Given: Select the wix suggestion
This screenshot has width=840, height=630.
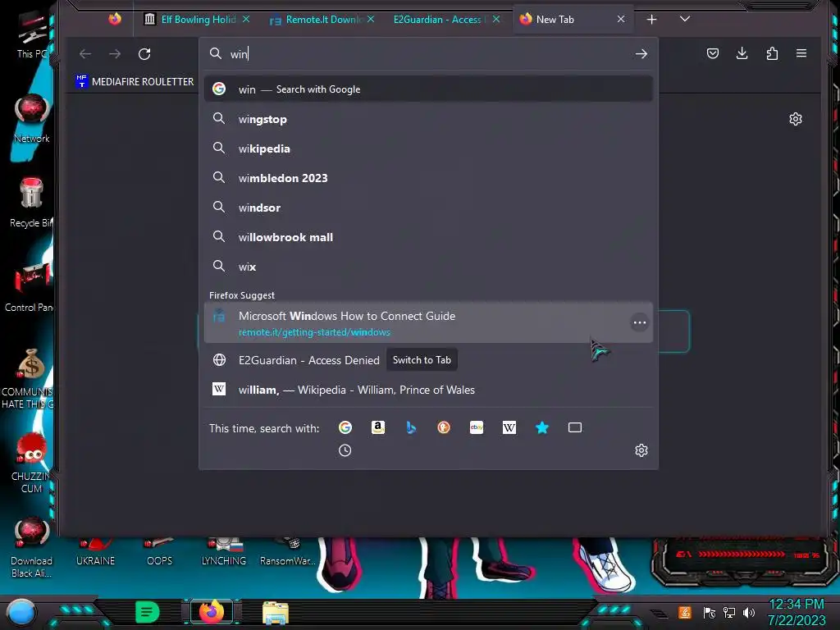Looking at the screenshot, I should 428,267.
